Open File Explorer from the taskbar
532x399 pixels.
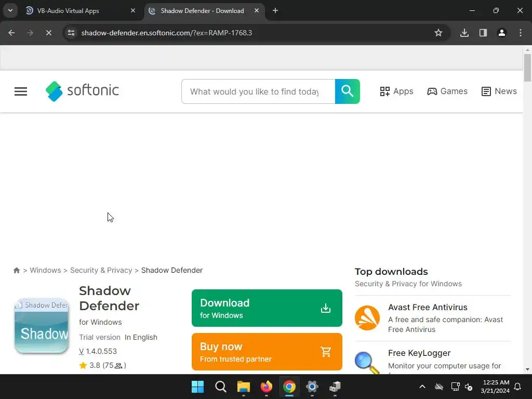(243, 387)
